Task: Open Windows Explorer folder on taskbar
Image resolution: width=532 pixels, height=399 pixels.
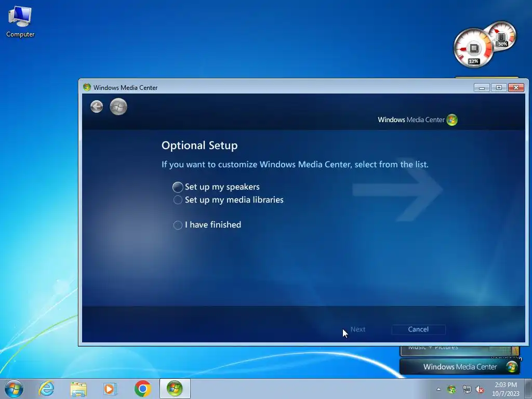Action: [x=78, y=389]
